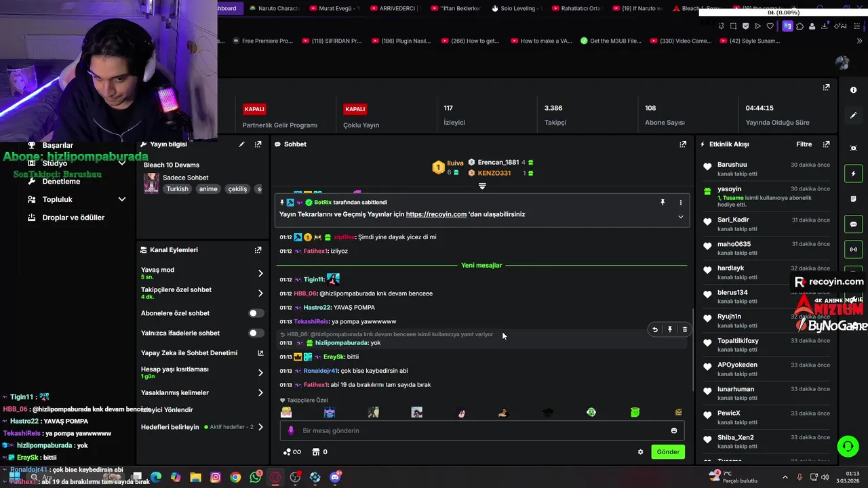
Task: Delete the hovered chat message
Action: 684,329
